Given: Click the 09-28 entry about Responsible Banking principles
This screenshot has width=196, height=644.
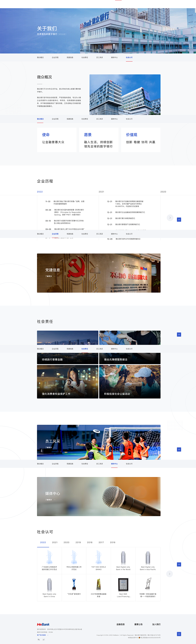Looking at the screenshot, I should [x=65, y=212].
